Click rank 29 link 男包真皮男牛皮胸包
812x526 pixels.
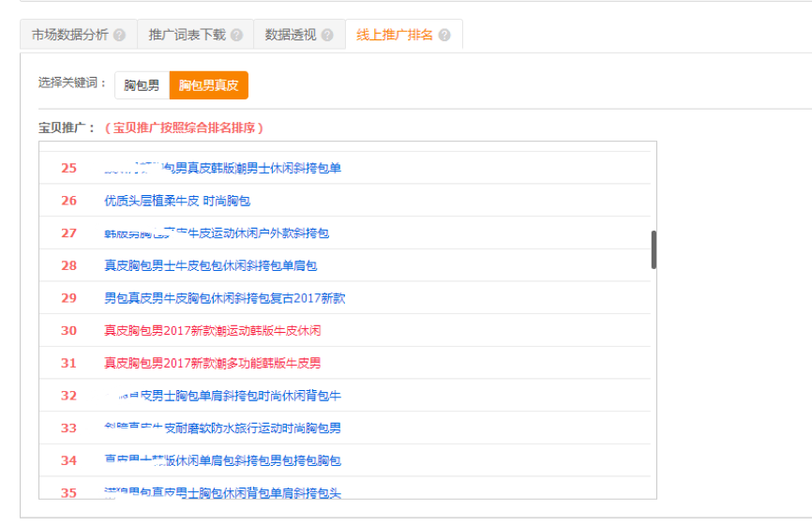224,298
